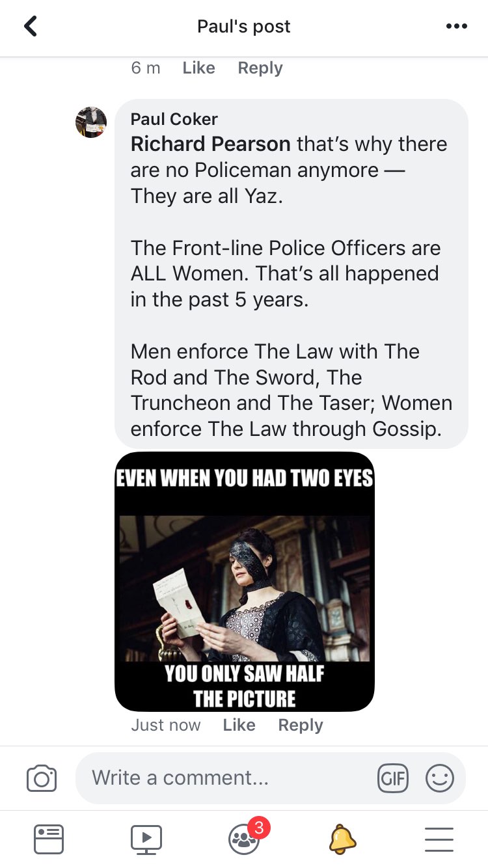Open the three-dot options menu
488x868 pixels.
click(x=456, y=27)
